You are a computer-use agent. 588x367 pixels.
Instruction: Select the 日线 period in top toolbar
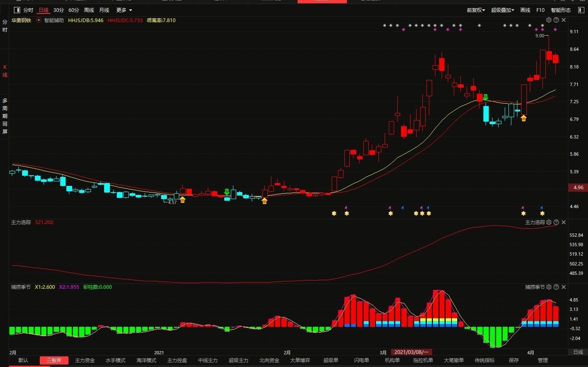(43, 10)
